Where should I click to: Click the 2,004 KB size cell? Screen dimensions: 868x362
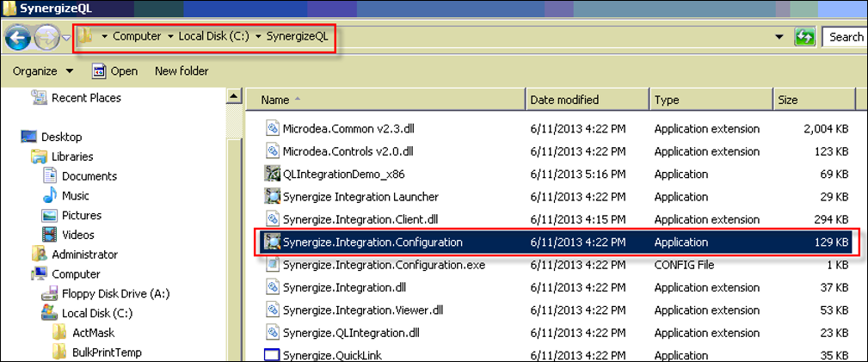pyautogui.click(x=826, y=129)
